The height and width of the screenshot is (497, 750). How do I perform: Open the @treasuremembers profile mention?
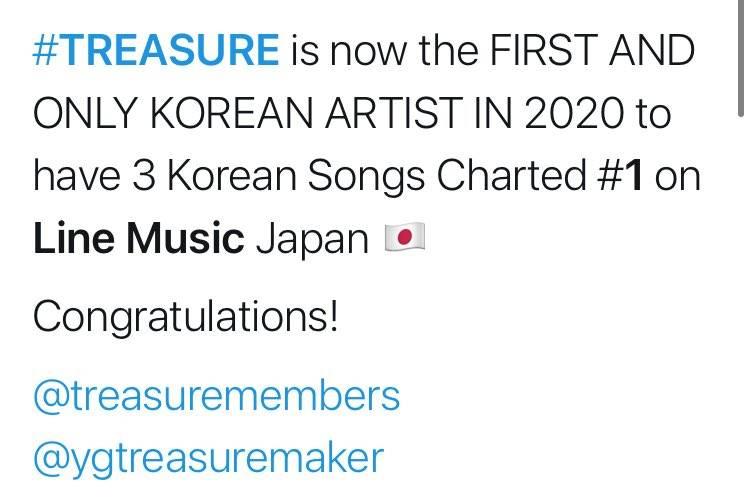tap(217, 396)
